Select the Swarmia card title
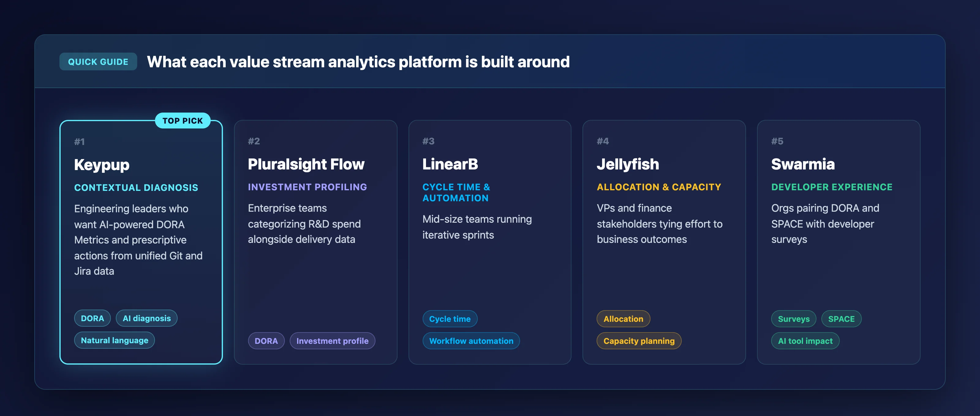The height and width of the screenshot is (416, 980). 803,164
